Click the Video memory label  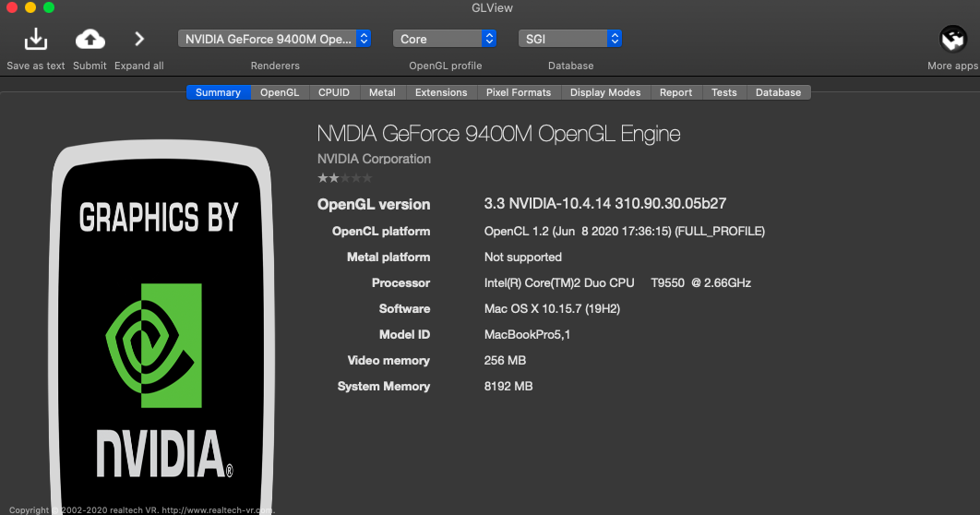pyautogui.click(x=388, y=361)
